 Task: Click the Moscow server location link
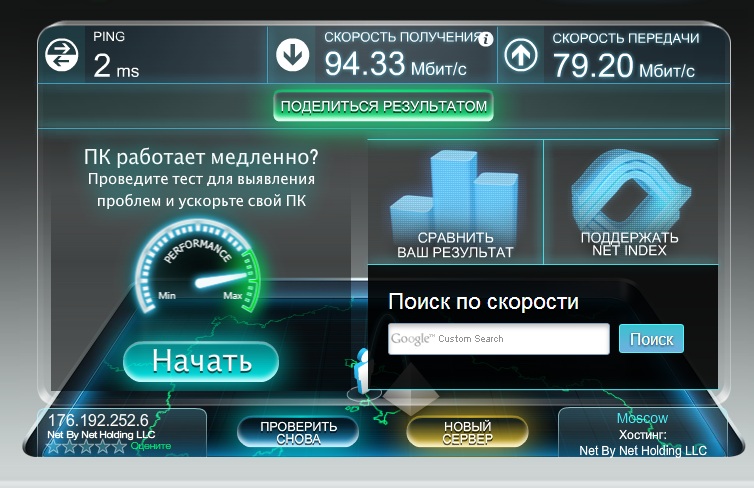[642, 418]
